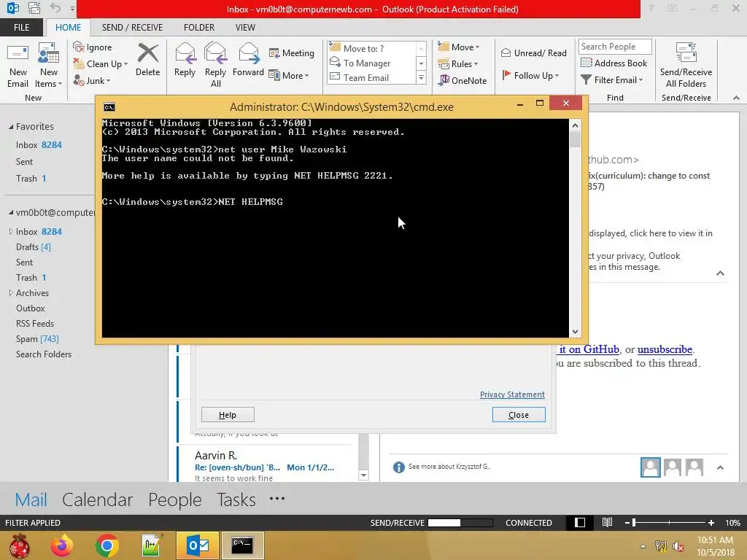
Task: Click the muted volume tray icon
Action: tap(678, 546)
